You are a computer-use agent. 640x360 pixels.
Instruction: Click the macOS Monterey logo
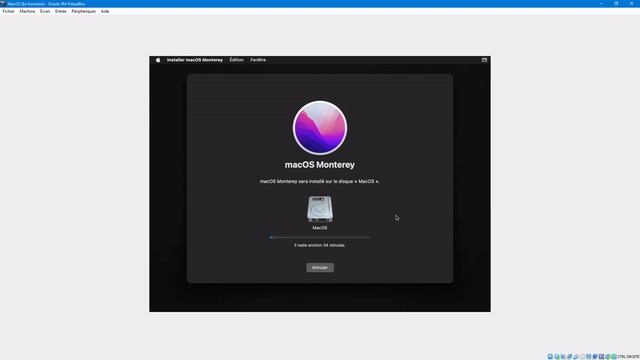click(x=320, y=128)
